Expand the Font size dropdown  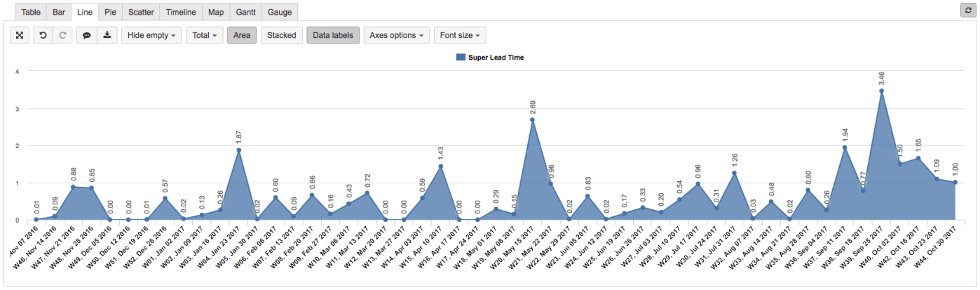click(460, 35)
